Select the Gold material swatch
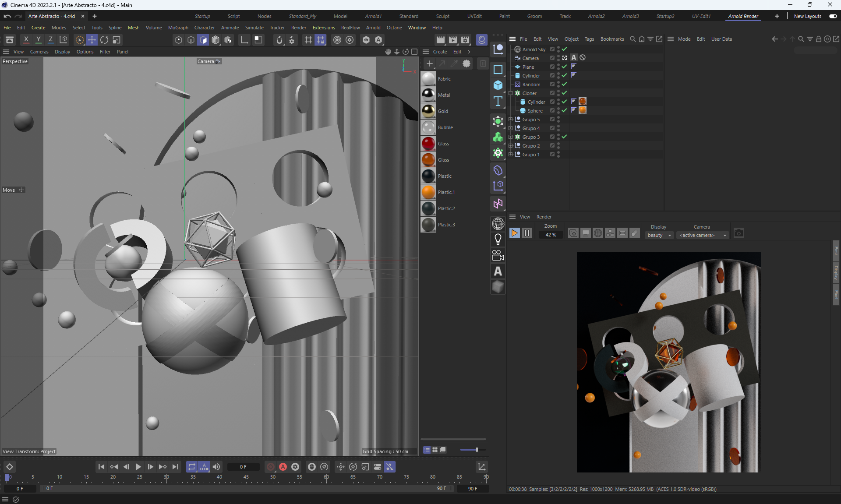This screenshot has width=841, height=504. click(428, 111)
